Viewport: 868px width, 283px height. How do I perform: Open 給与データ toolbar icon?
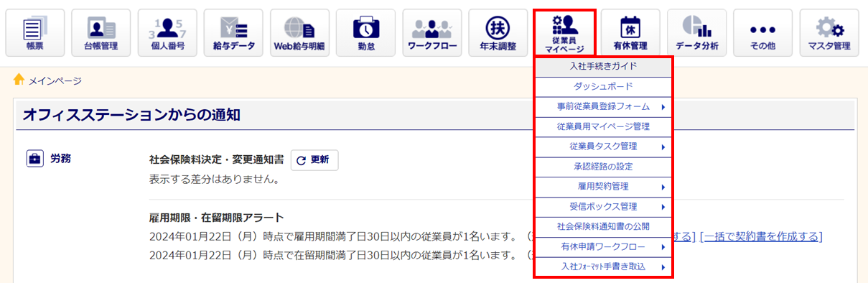pos(233,33)
